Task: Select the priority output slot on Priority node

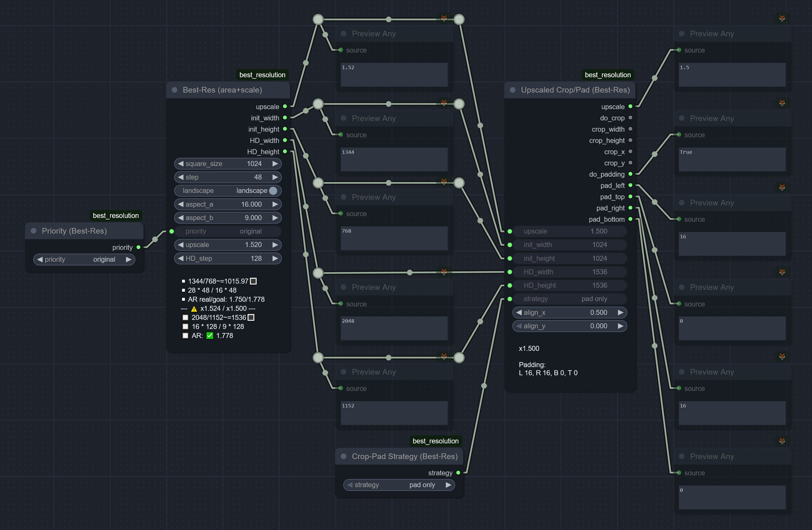Action: coord(139,247)
